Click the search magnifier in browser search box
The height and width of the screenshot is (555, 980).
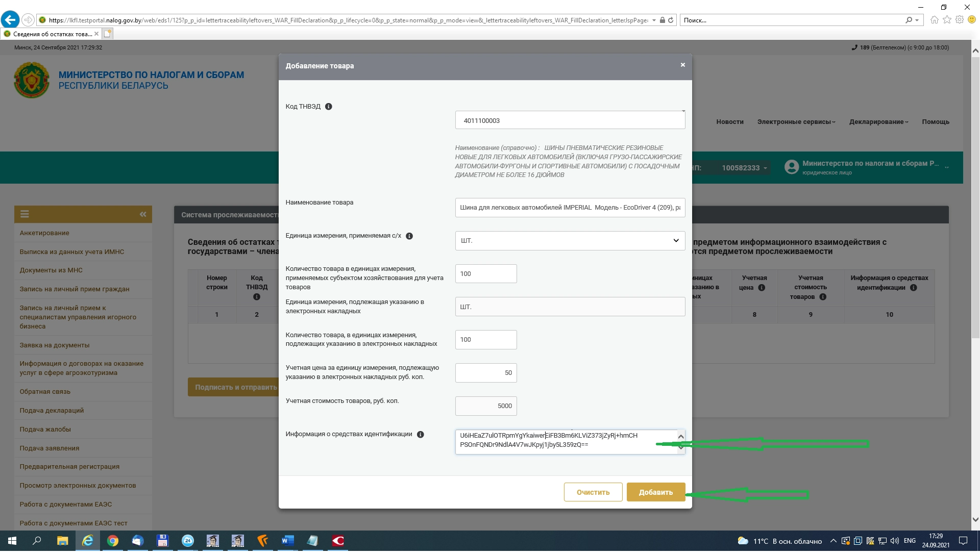[909, 20]
